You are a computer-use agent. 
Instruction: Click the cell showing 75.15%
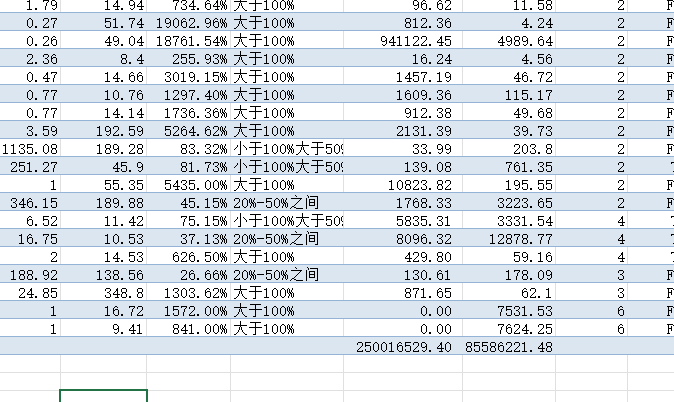189,221
